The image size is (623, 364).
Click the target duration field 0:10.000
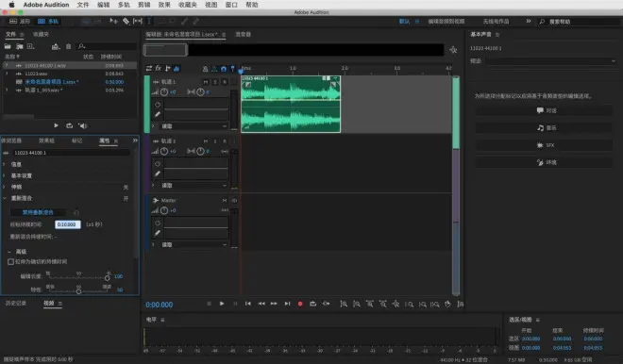[67, 224]
